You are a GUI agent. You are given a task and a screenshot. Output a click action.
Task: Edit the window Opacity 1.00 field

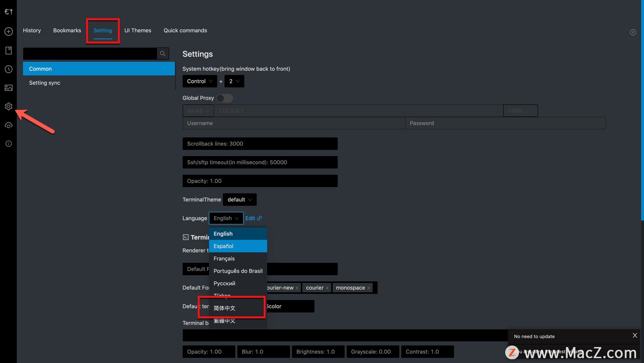[260, 181]
